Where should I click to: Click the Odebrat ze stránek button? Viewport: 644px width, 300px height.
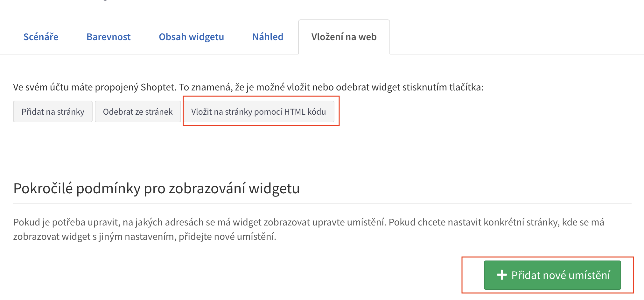(x=137, y=112)
